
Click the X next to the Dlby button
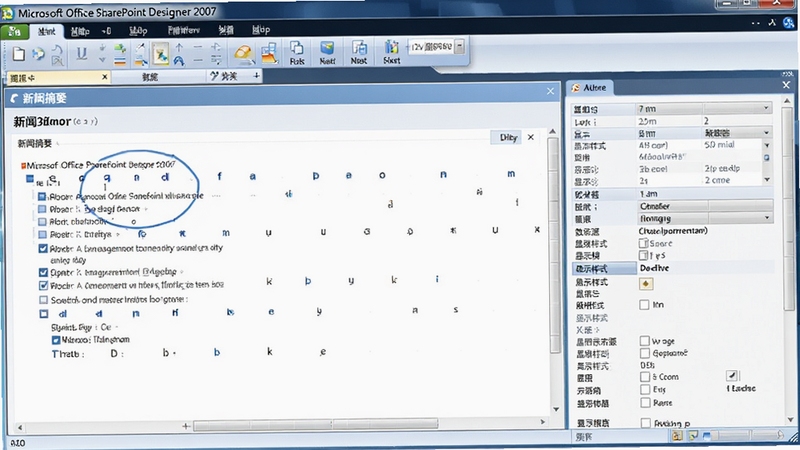[x=531, y=137]
